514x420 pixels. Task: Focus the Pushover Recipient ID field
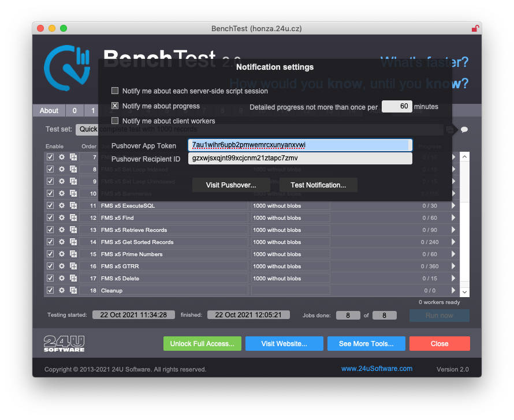[300, 158]
